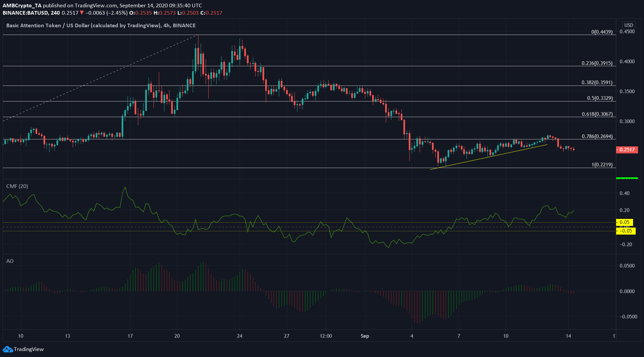644x357 pixels.
Task: Select Fibonacci level 0.786(0.2694) label
Action: pos(597,136)
